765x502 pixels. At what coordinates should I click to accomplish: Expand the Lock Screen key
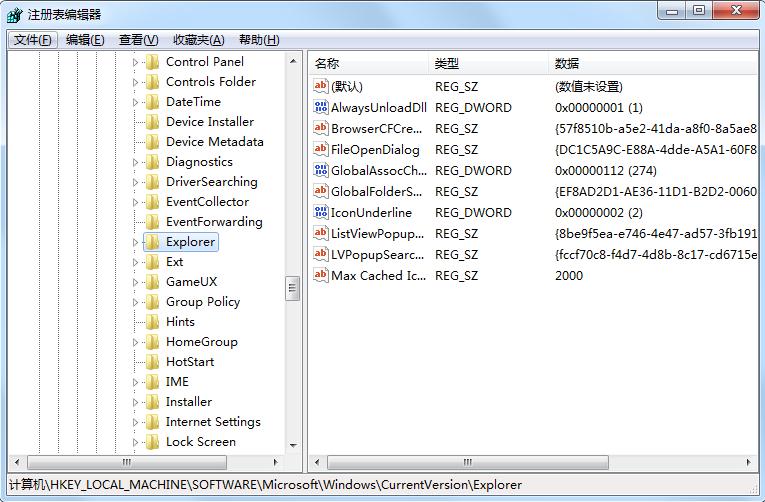[x=135, y=442]
